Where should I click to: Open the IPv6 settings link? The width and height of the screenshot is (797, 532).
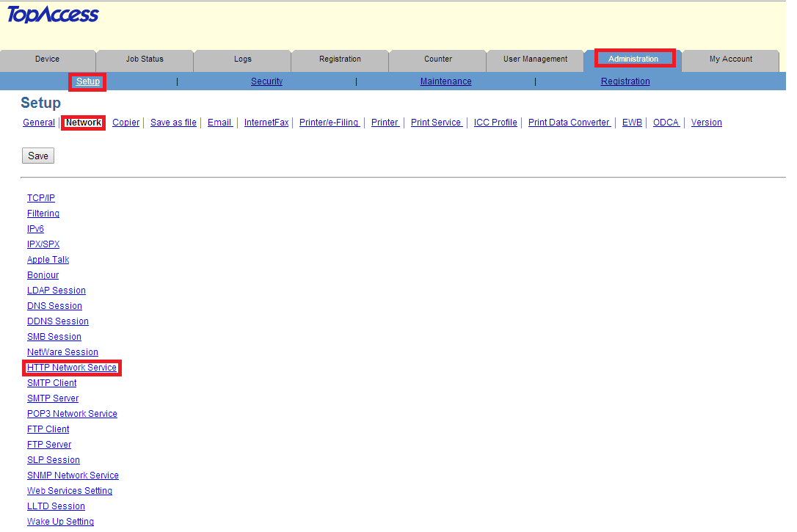pos(35,228)
